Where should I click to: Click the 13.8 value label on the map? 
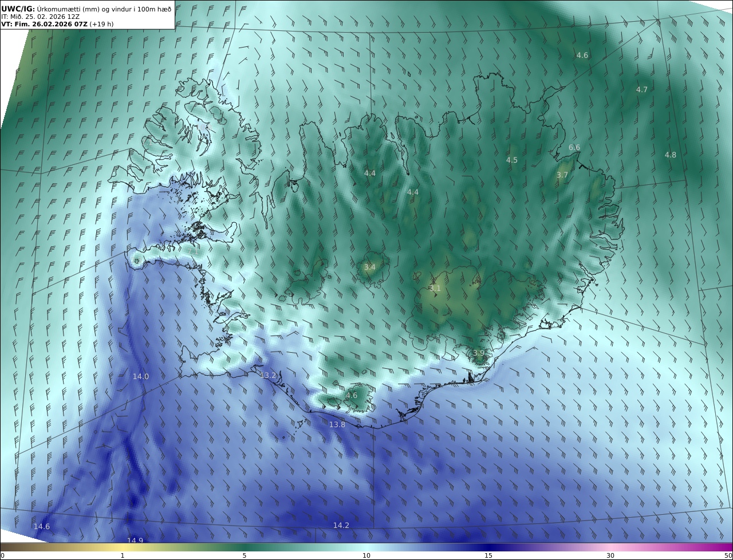pos(337,425)
